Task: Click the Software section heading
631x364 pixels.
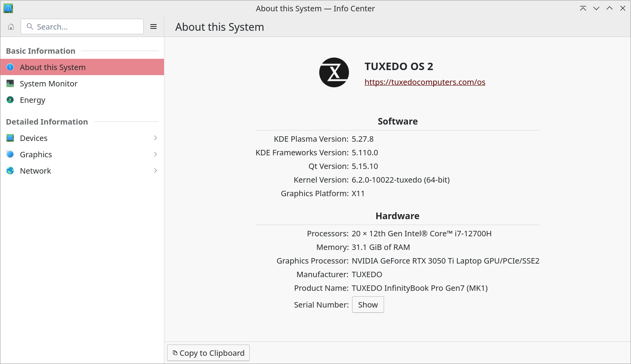Action: click(398, 121)
